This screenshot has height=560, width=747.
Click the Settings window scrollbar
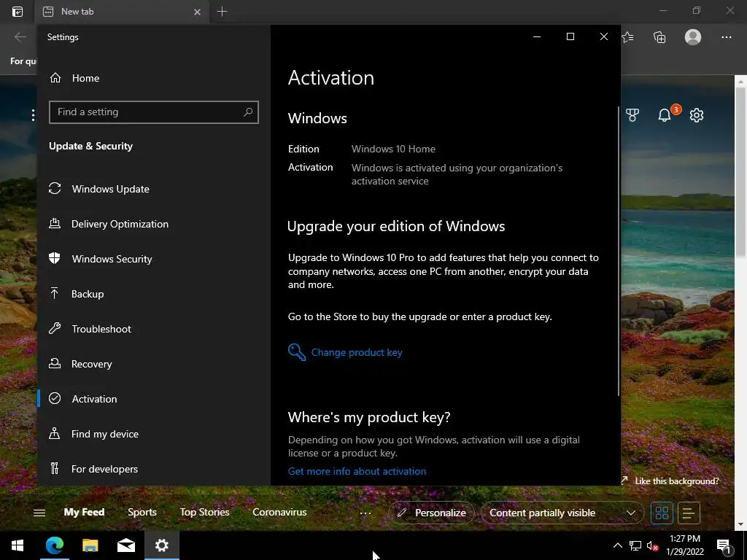(x=619, y=251)
